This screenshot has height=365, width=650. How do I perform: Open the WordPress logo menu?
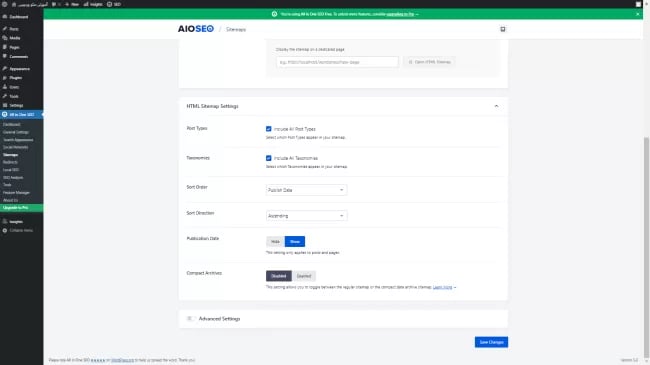[x=5, y=4]
